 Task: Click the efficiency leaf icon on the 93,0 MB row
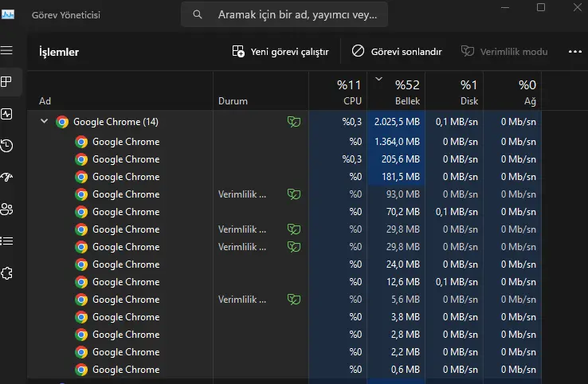294,194
